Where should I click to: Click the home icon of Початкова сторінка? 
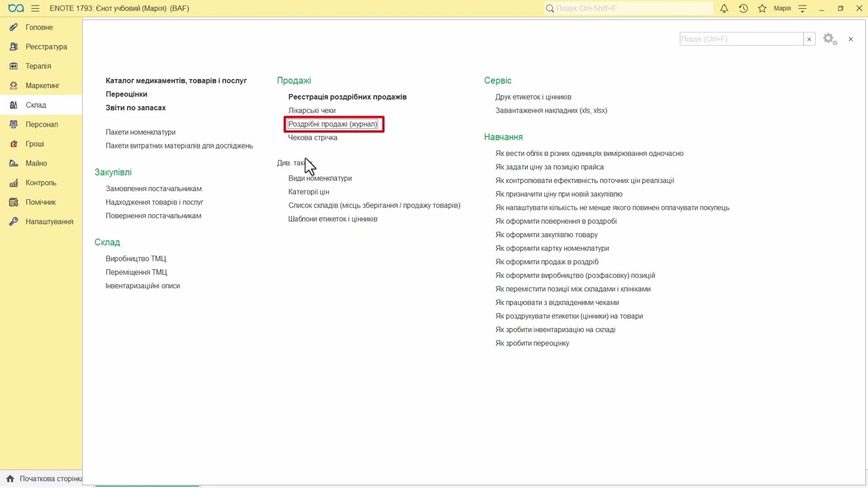click(9, 479)
